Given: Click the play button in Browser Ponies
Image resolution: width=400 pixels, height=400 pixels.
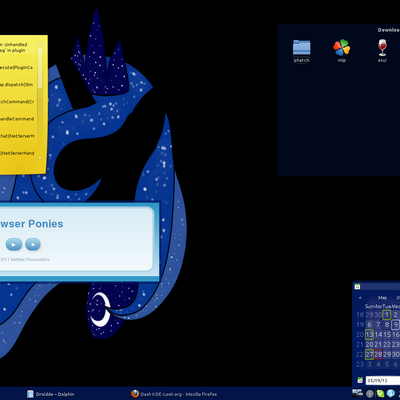Looking at the screenshot, I should pyautogui.click(x=14, y=244).
